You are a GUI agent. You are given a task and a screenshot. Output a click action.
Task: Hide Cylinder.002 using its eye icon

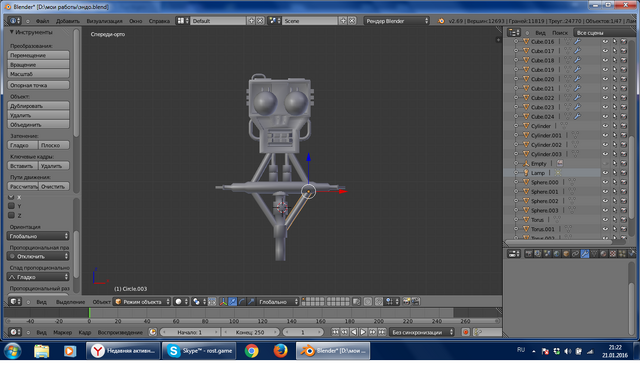[x=605, y=145]
